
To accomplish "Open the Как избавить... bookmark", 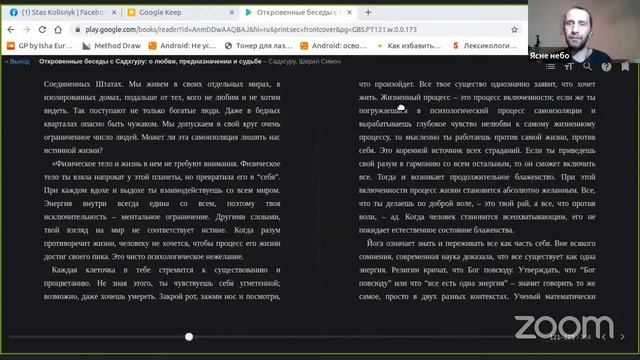I will 409,46.
